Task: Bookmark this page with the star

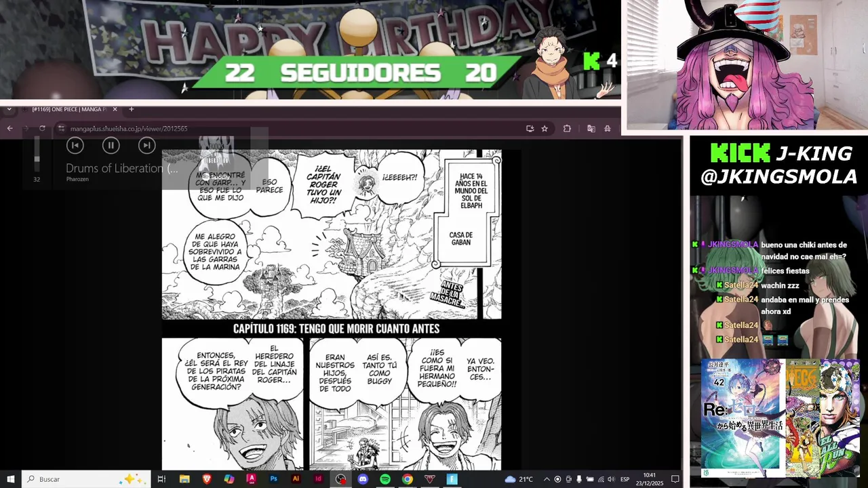Action: [544, 128]
